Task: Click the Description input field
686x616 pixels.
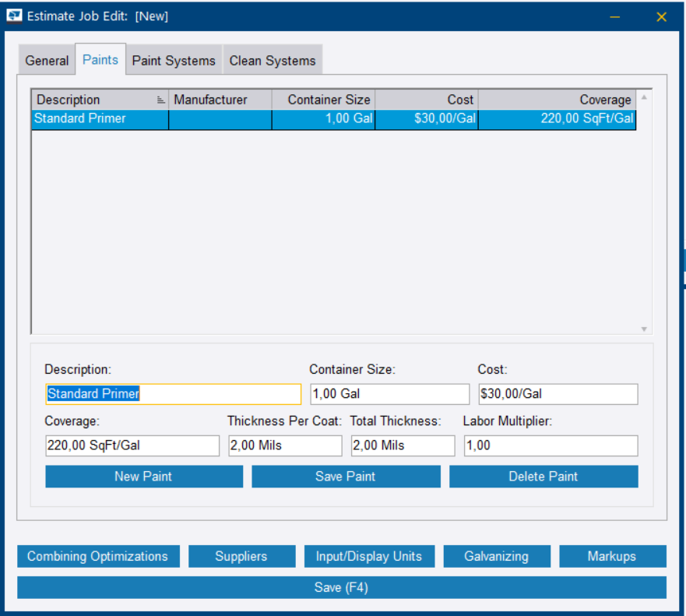Action: (x=173, y=394)
